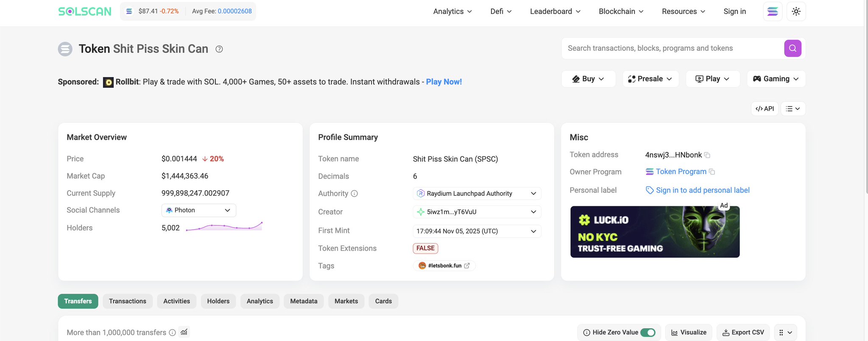Open the Analytics navigation menu
Viewport: 868px width, 341px height.
[x=452, y=11]
